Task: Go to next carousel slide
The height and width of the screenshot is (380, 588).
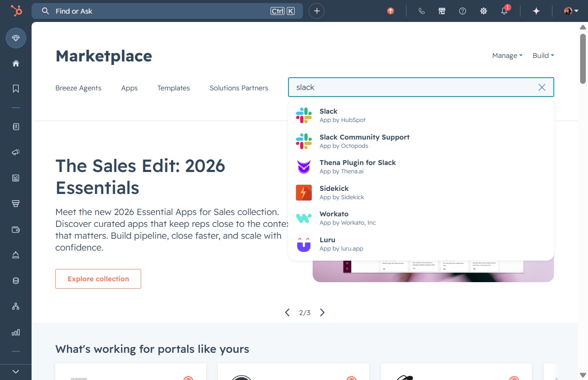Action: pos(322,312)
